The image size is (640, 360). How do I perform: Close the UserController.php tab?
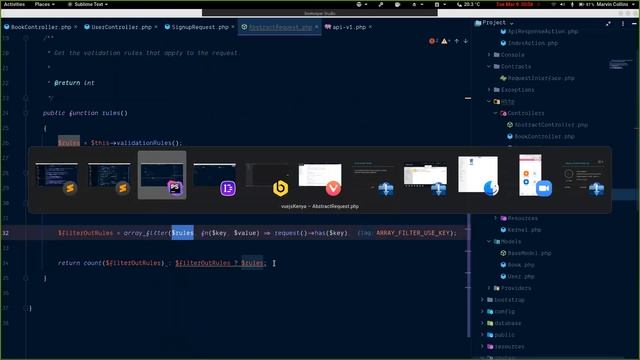[x=156, y=27]
